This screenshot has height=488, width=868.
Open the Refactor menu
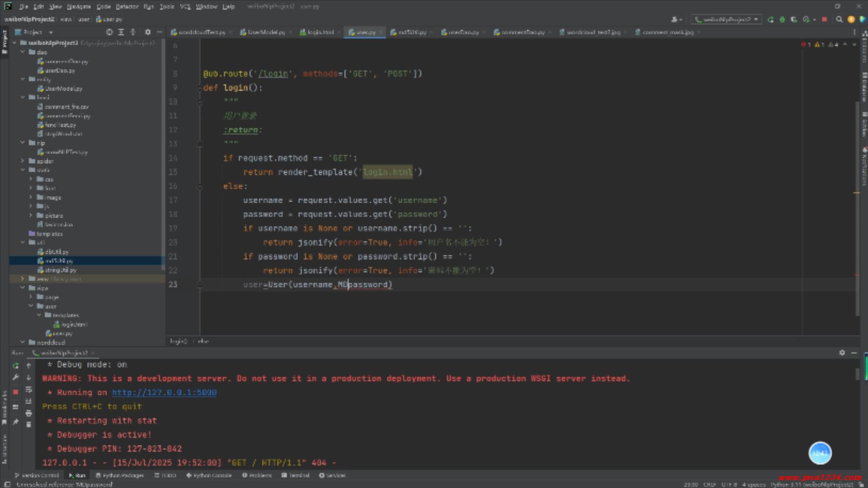pos(127,6)
